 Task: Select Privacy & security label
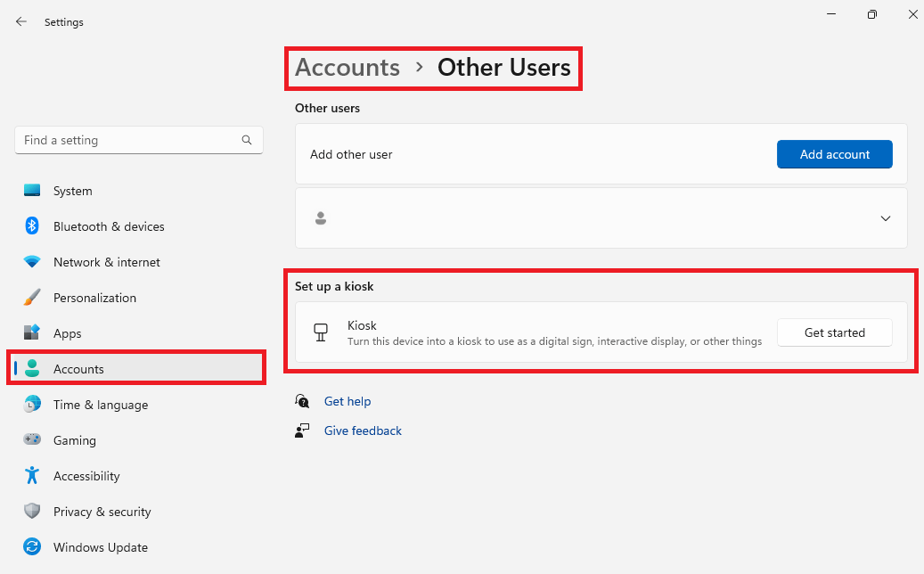point(102,512)
